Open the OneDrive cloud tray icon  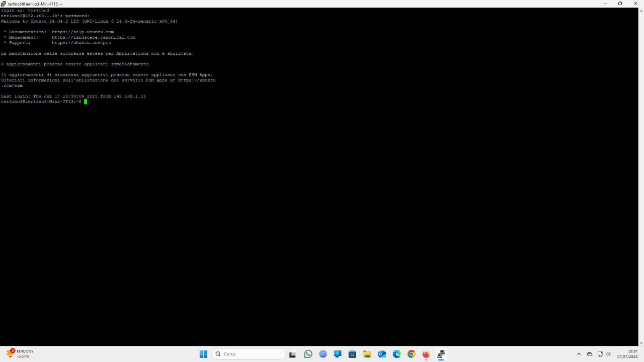[590, 354]
